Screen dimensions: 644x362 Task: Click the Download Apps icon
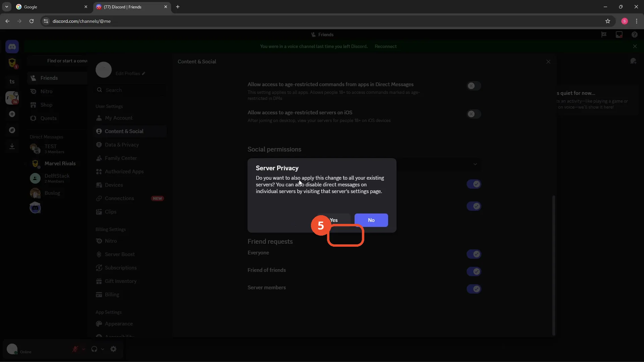[12, 146]
